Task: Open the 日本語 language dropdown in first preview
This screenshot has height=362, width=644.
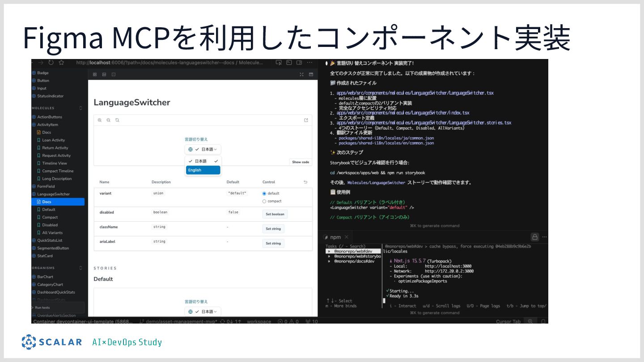Action: (203, 149)
